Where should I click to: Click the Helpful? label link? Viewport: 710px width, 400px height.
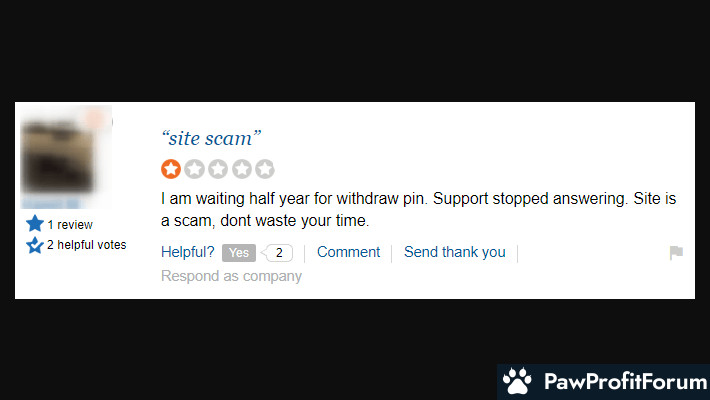click(x=187, y=252)
